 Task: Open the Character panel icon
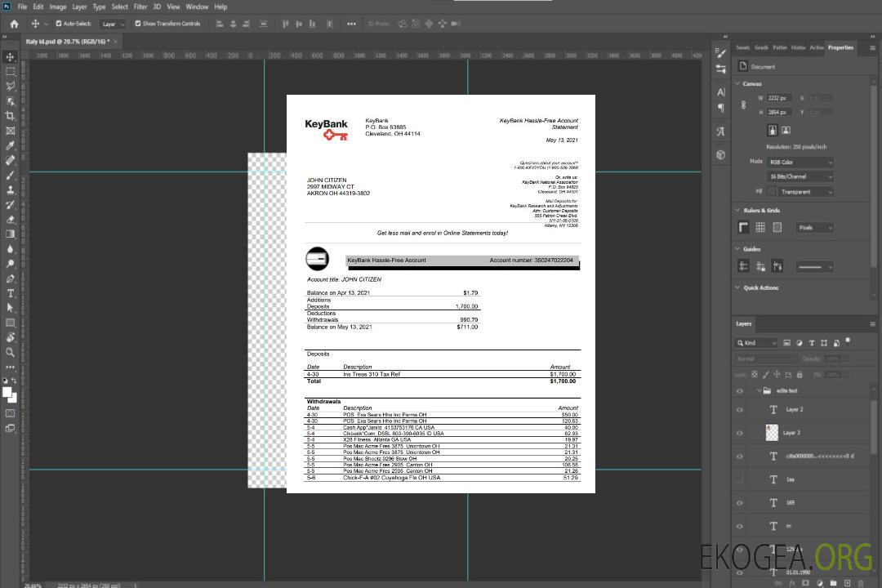click(720, 92)
